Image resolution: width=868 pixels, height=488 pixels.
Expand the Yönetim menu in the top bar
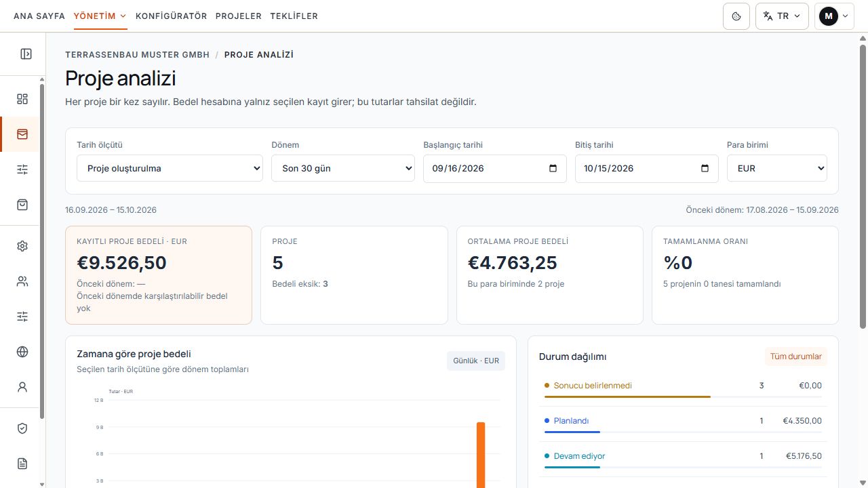[x=100, y=16]
